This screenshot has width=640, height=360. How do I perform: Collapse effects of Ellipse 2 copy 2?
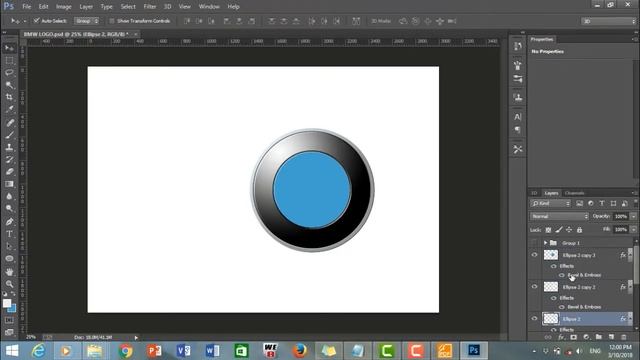pyautogui.click(x=630, y=287)
